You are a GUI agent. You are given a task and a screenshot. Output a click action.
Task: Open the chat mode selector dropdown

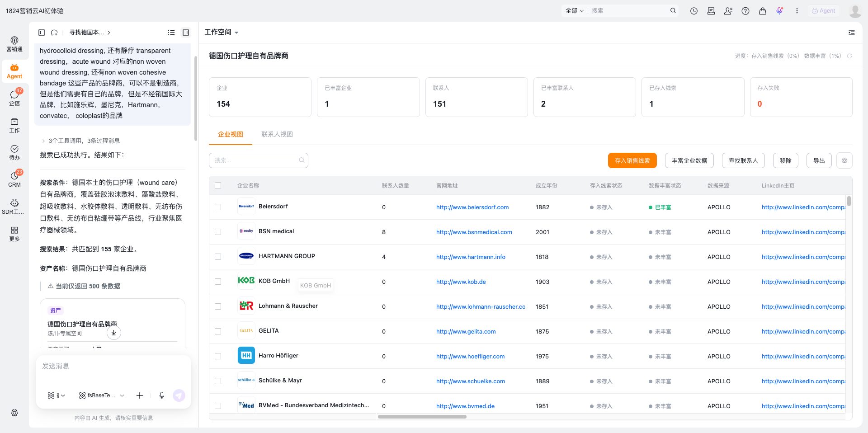(x=57, y=395)
